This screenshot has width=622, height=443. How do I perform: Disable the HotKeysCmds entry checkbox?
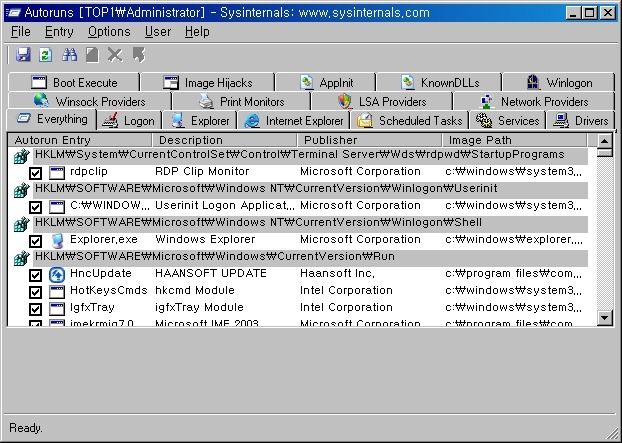(x=35, y=292)
